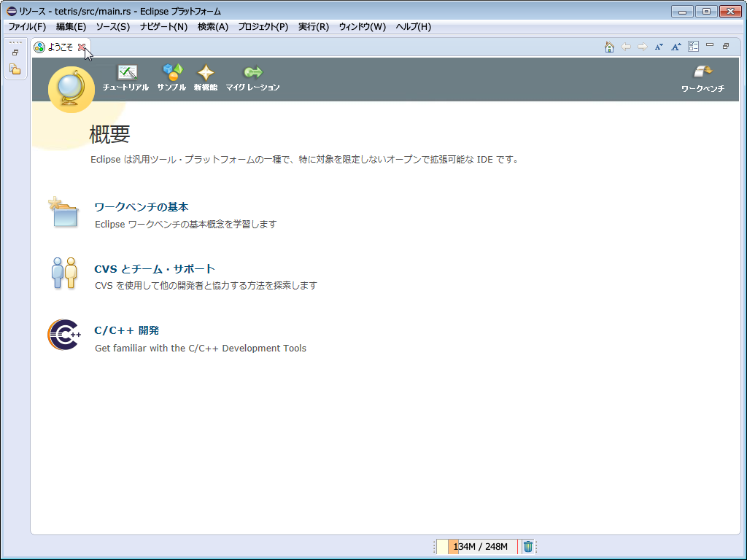Open the Project Explorer fast-view icon
The height and width of the screenshot is (560, 747).
tap(15, 69)
